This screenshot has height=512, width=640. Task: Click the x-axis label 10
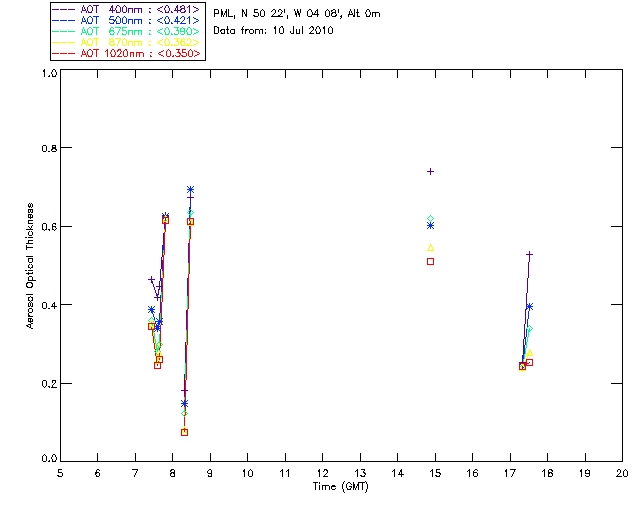[x=247, y=473]
